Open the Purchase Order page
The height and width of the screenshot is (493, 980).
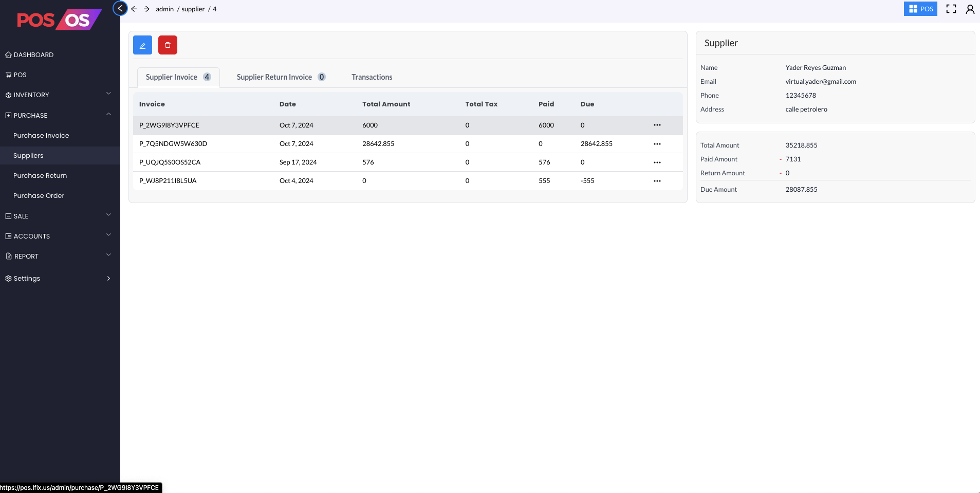point(39,195)
